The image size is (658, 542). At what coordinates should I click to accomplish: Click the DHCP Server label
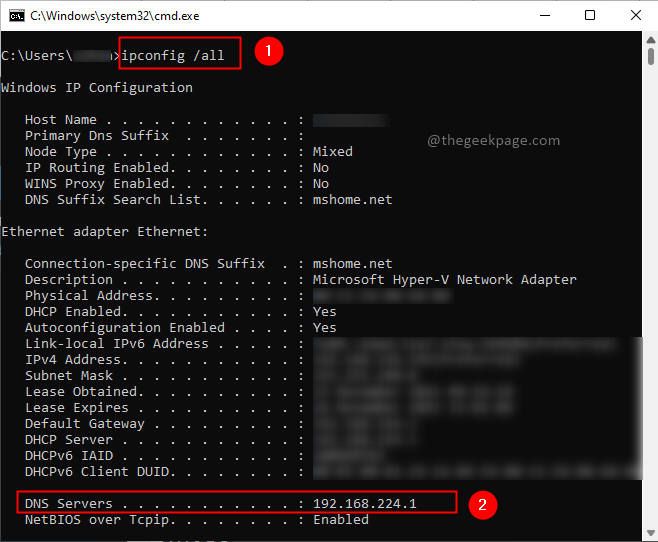click(69, 440)
